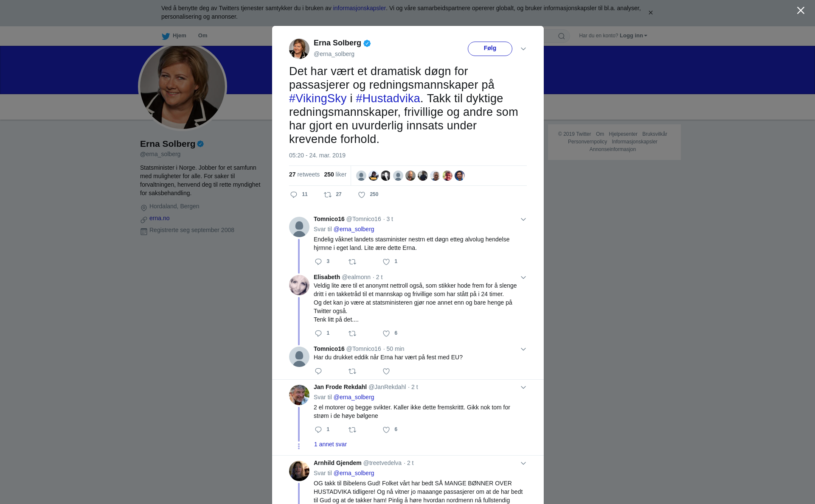The height and width of the screenshot is (504, 815).
Task: Like Elisabeth's reply tweet
Action: coord(386,333)
